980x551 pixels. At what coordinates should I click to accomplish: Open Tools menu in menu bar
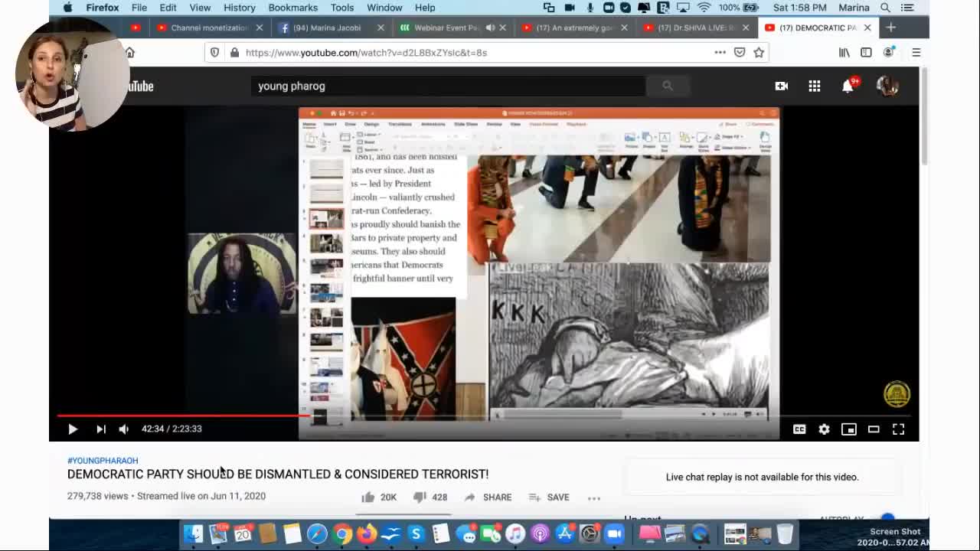coord(342,8)
